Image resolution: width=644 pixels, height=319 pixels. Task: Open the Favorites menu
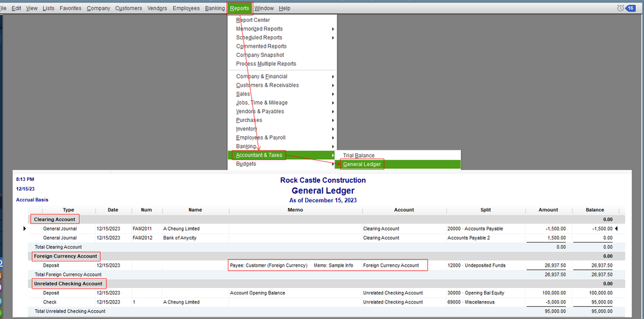(x=70, y=8)
